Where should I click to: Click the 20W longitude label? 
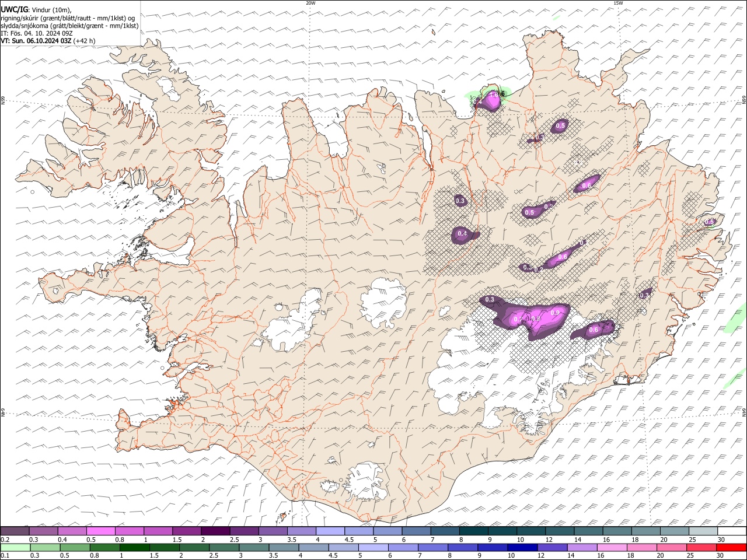point(310,3)
